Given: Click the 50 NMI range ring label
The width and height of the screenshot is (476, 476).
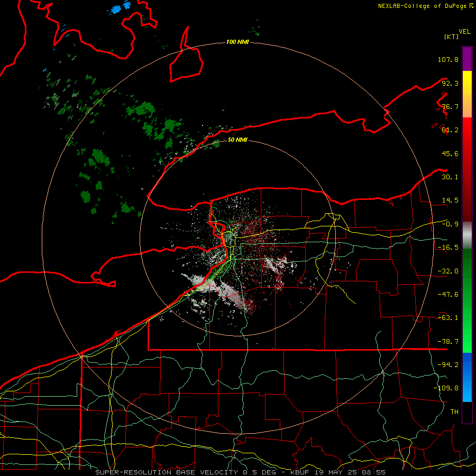Looking at the screenshot, I should tap(237, 140).
